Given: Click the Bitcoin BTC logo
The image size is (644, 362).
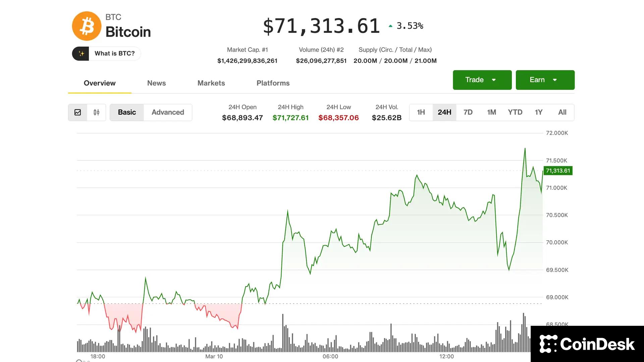Looking at the screenshot, I should click(87, 26).
